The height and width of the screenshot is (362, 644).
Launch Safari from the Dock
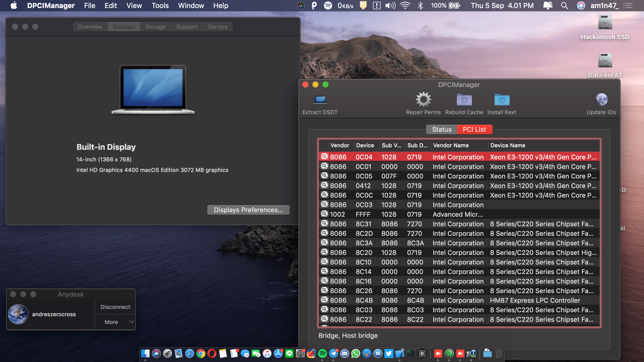tap(189, 353)
